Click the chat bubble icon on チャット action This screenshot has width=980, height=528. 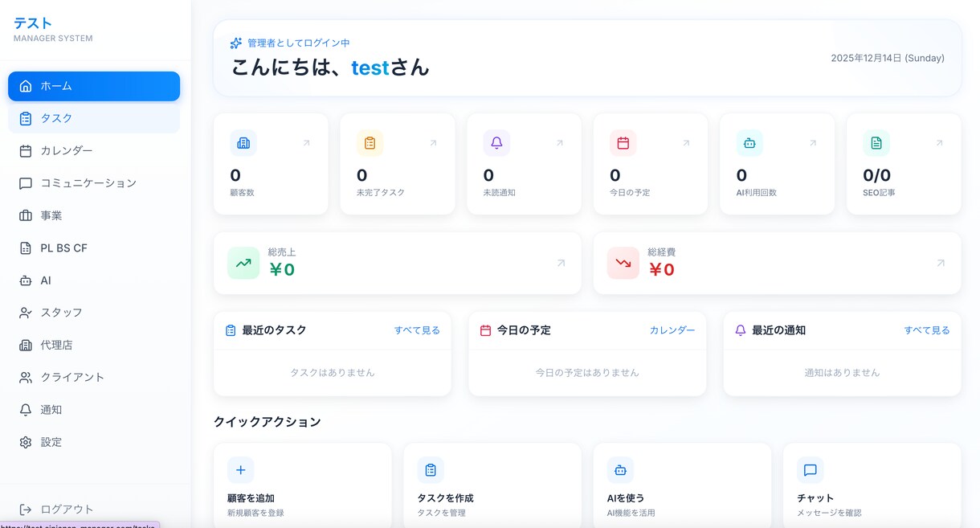click(810, 470)
